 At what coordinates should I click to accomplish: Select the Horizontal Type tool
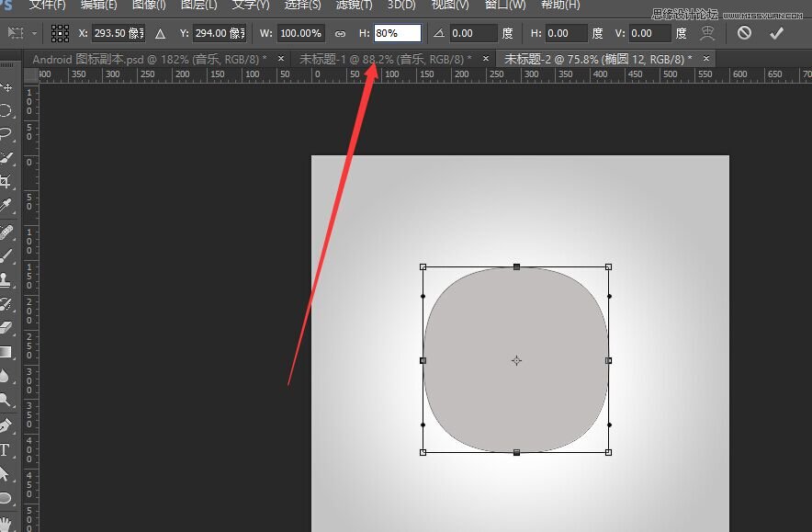tap(6, 449)
